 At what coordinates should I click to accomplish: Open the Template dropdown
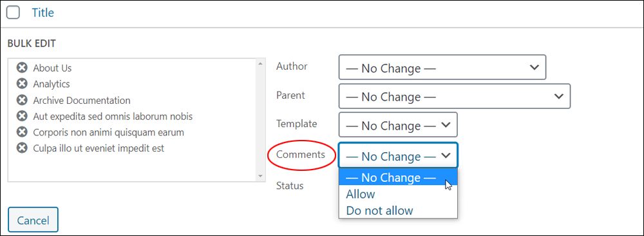(398, 125)
